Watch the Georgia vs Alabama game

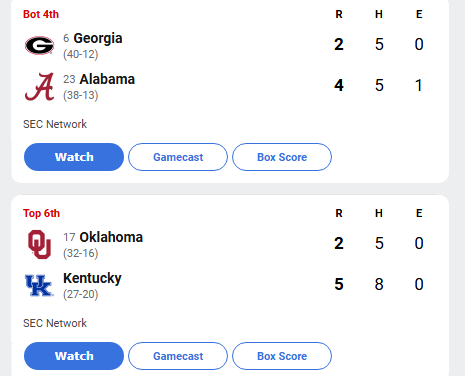(74, 157)
